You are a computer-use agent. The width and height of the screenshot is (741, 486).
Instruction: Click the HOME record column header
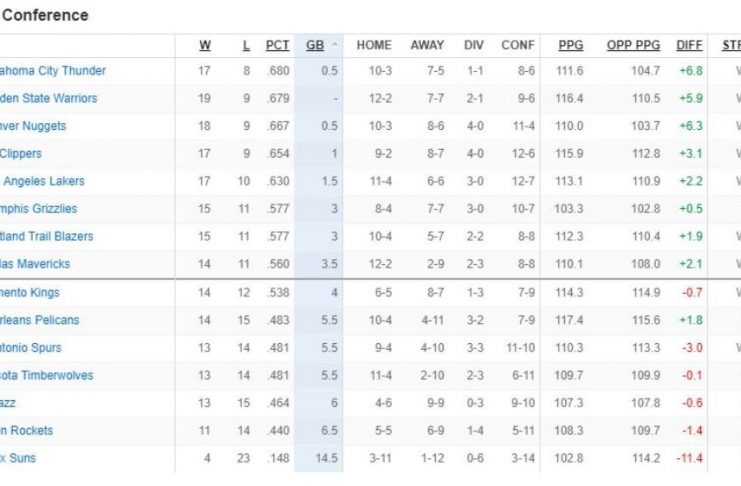coord(374,45)
